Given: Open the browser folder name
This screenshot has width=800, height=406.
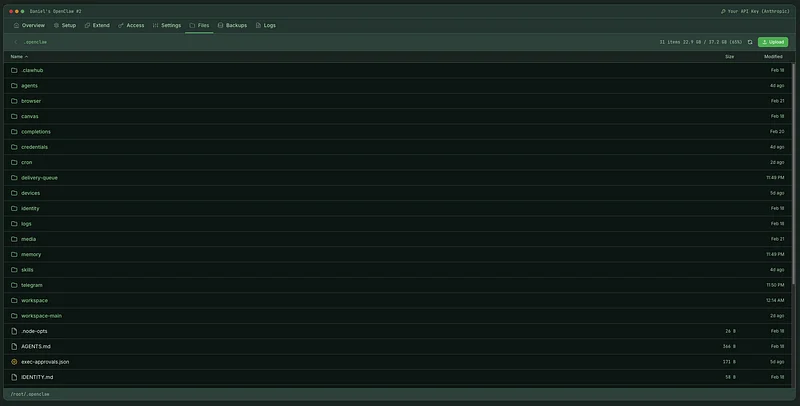Looking at the screenshot, I should [x=31, y=101].
